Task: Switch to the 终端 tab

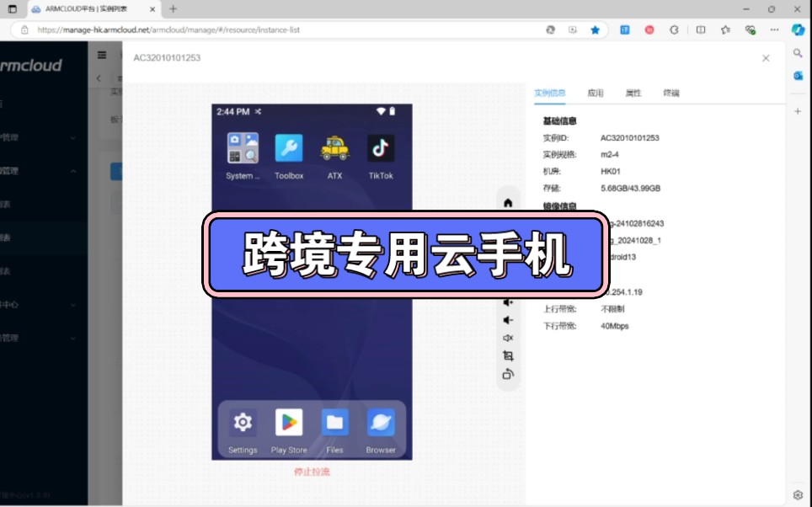Action: [671, 93]
